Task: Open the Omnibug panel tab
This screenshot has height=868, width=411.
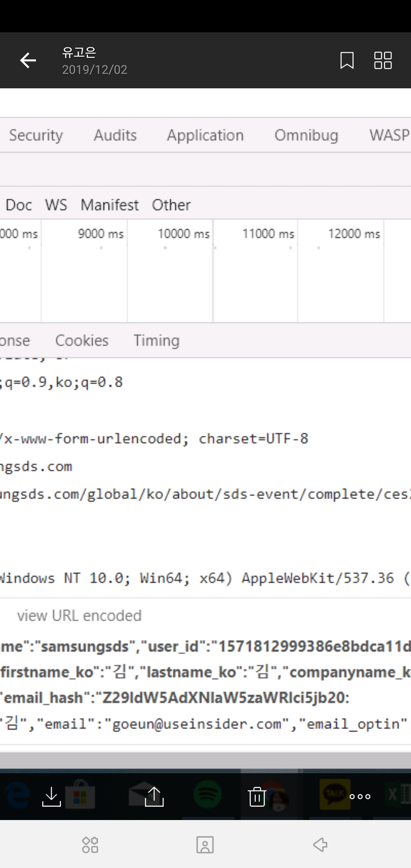Action: pos(306,136)
